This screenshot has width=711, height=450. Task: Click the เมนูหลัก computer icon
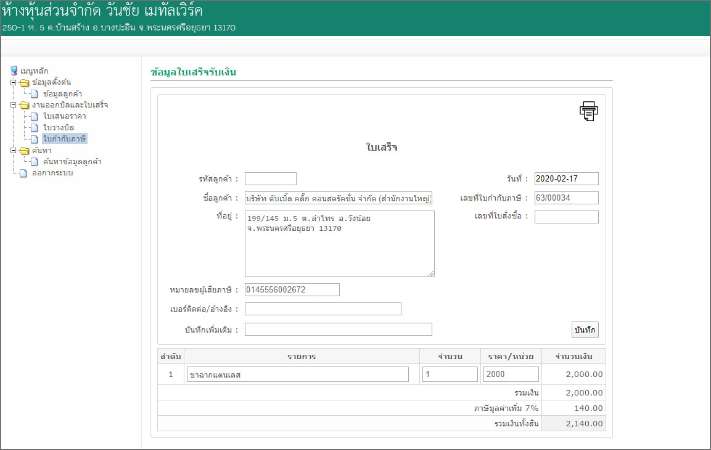pos(14,71)
